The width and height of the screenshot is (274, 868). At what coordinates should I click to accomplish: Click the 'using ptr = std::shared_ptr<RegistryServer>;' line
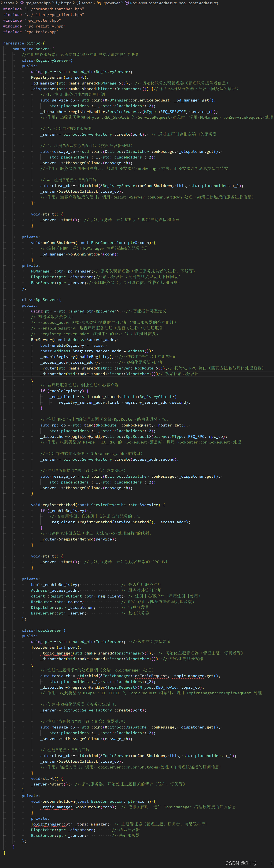point(82,72)
